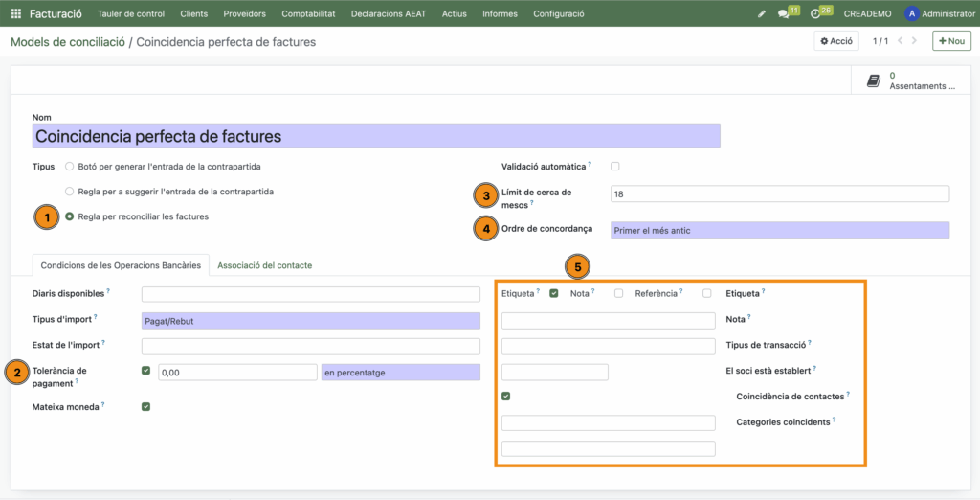Enable the Validació automàtica checkbox
This screenshot has width=980, height=500.
[615, 167]
